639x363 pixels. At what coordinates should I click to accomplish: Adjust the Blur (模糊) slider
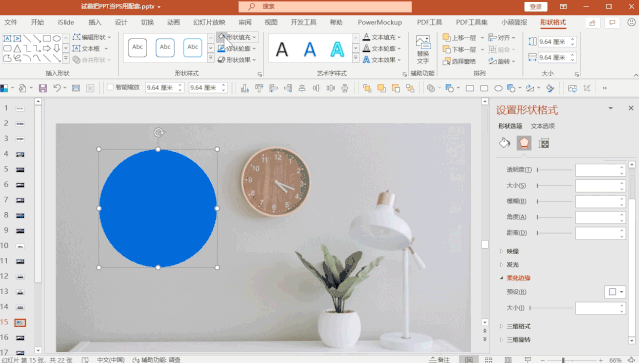point(555,201)
